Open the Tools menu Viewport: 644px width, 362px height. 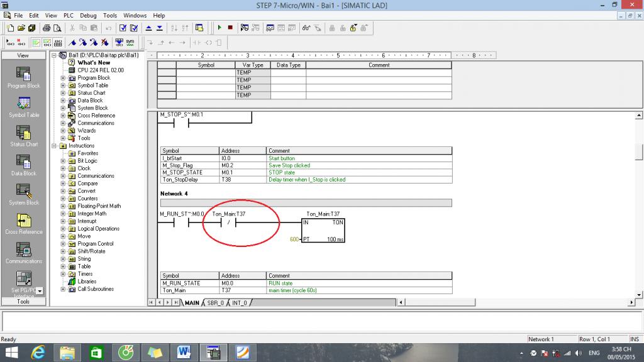point(109,15)
